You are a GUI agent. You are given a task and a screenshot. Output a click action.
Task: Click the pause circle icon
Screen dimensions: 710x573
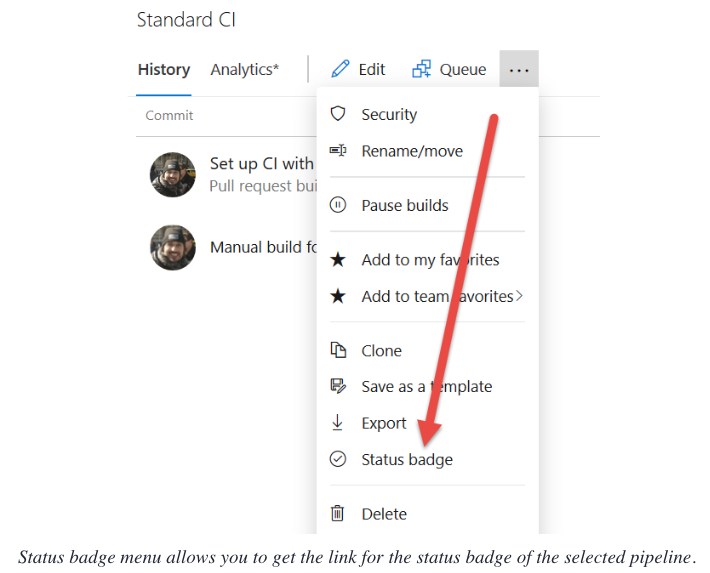[338, 205]
